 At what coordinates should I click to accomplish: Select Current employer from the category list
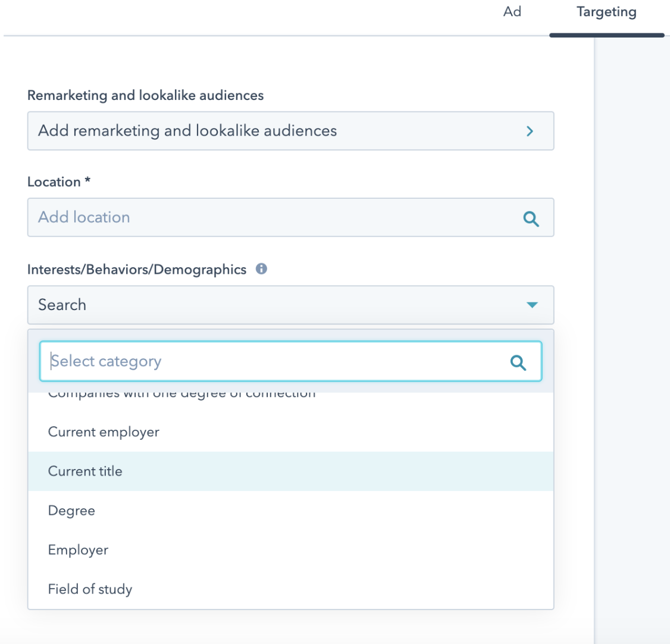pos(104,432)
